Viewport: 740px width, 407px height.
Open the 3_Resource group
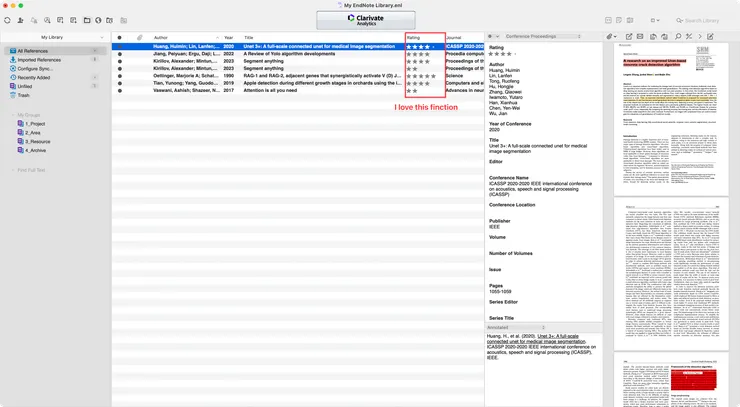point(38,142)
